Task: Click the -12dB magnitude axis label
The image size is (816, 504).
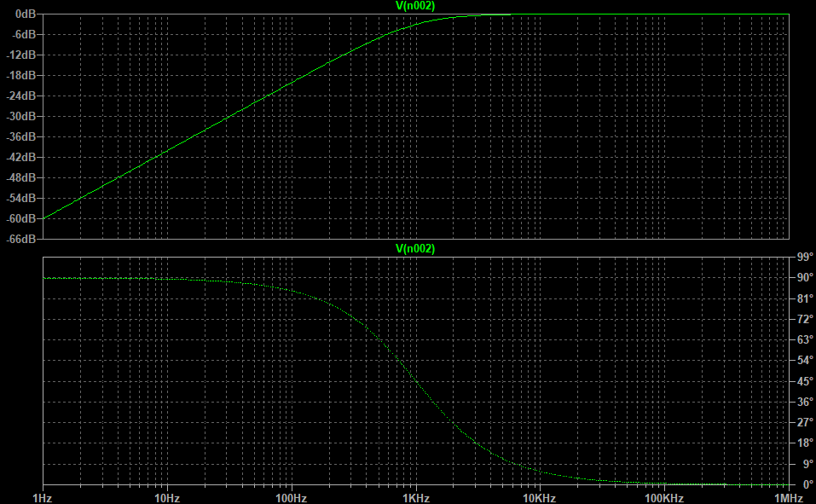Action: tap(21, 55)
